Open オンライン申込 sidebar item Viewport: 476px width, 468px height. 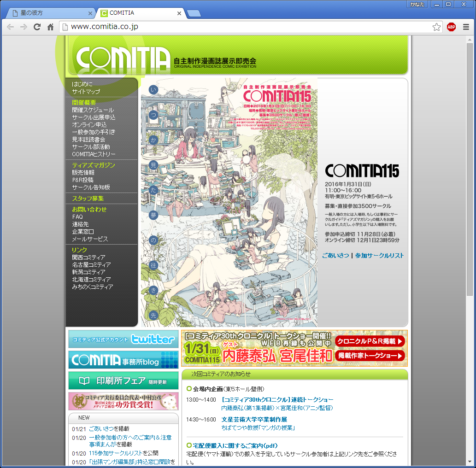click(89, 125)
